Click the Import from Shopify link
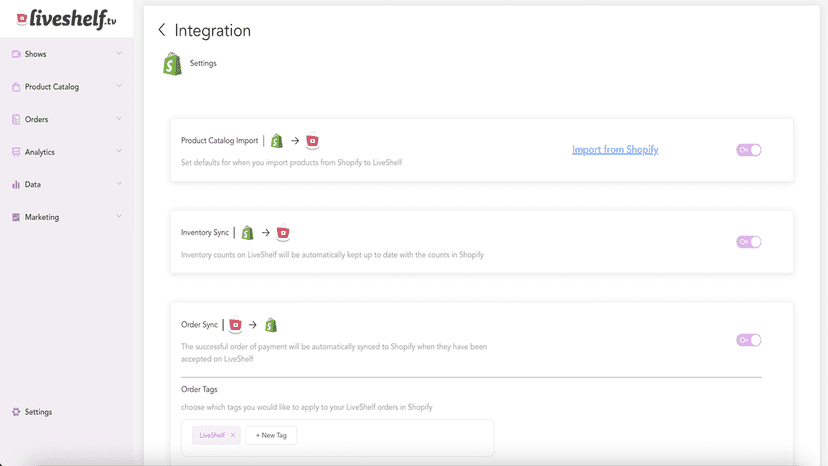This screenshot has height=466, width=828. pyautogui.click(x=615, y=150)
